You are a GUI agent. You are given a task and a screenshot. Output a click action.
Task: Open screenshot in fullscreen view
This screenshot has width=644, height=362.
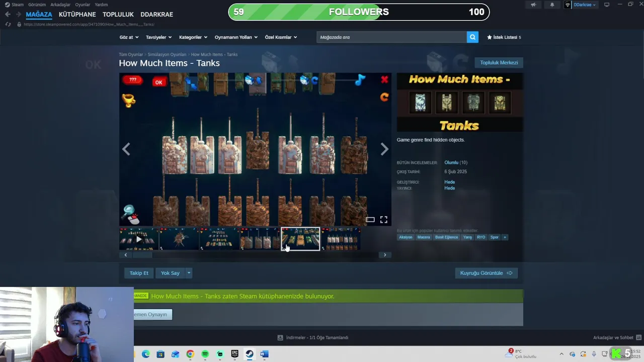click(384, 219)
